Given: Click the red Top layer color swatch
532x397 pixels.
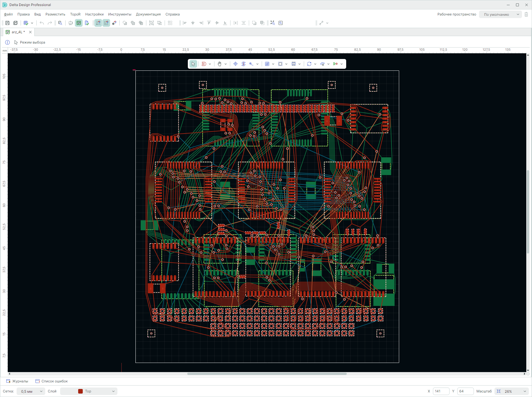Looking at the screenshot, I should tap(80, 391).
